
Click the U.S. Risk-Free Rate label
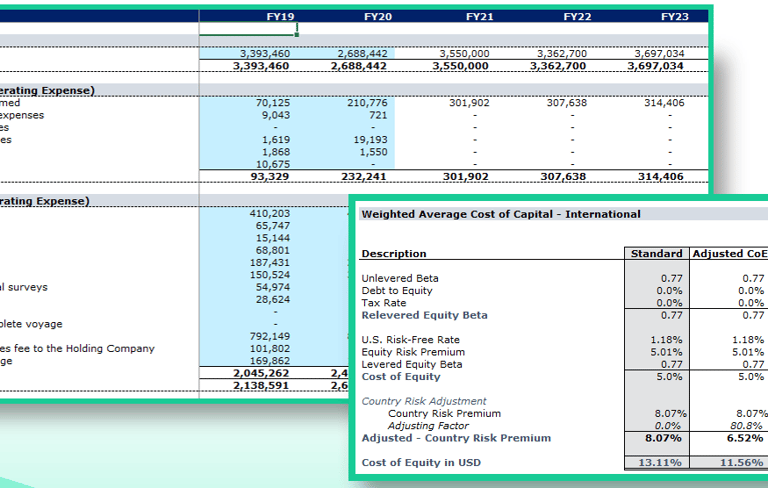[410, 340]
